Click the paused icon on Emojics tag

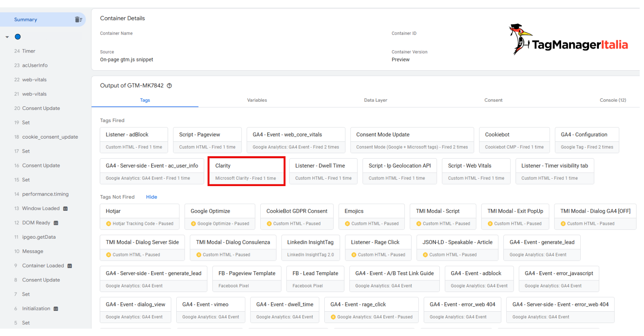pyautogui.click(x=347, y=224)
